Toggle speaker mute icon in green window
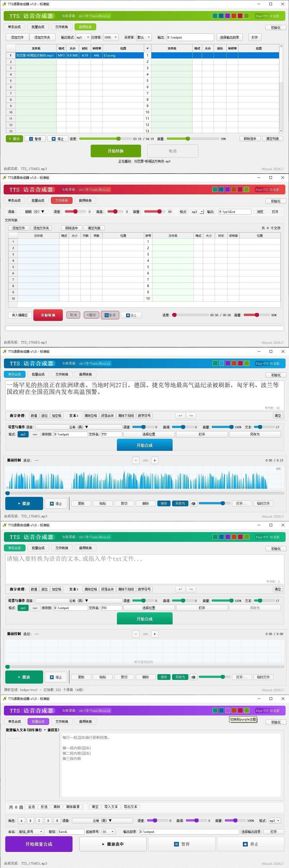289x868 pixels. tap(193, 677)
